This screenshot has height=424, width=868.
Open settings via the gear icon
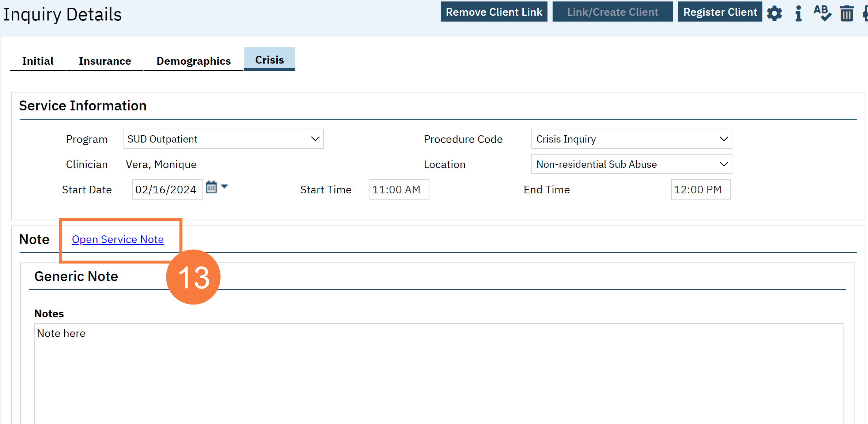point(774,14)
